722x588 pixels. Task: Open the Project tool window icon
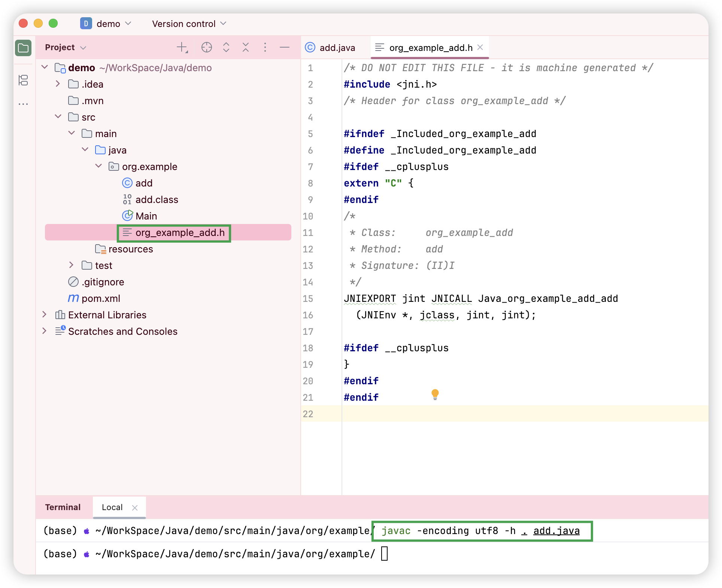pyautogui.click(x=23, y=48)
